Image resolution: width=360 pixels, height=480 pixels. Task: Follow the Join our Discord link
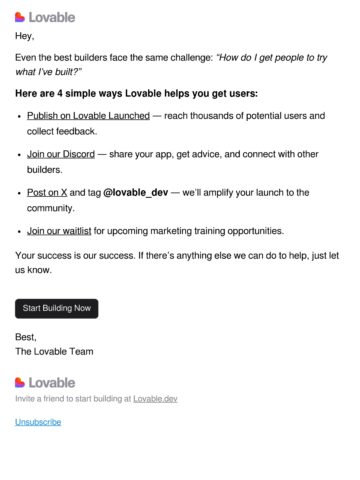[61, 154]
